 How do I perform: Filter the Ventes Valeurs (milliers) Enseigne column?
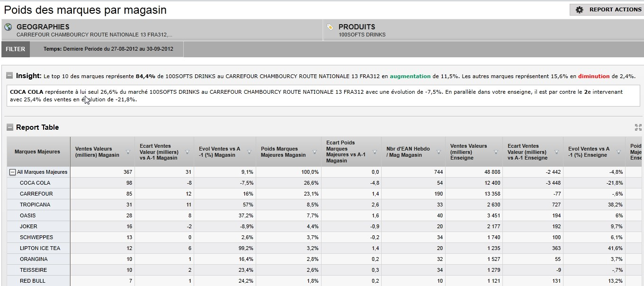point(496,152)
